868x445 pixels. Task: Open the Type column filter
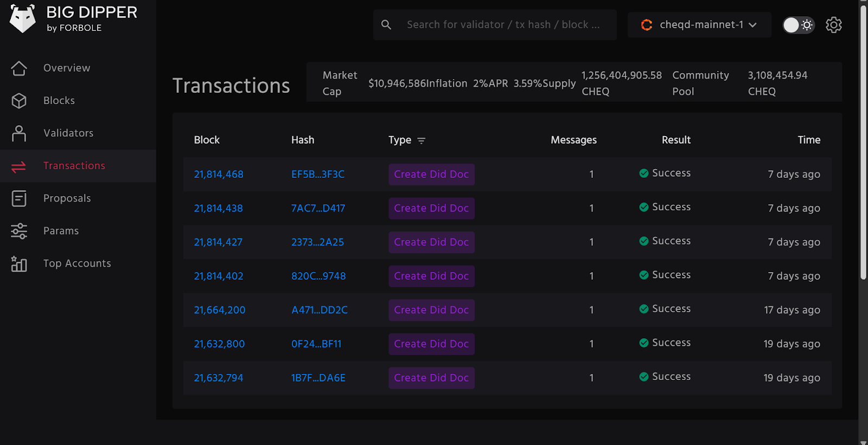(421, 140)
